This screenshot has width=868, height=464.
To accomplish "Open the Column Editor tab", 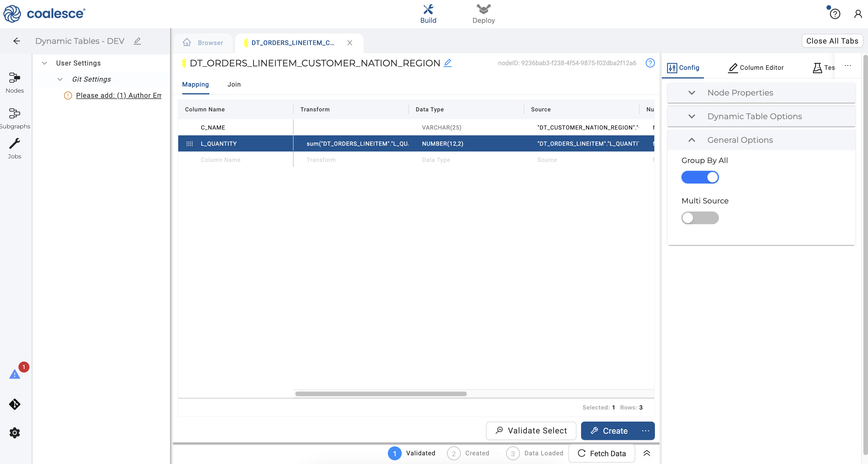I will [756, 68].
